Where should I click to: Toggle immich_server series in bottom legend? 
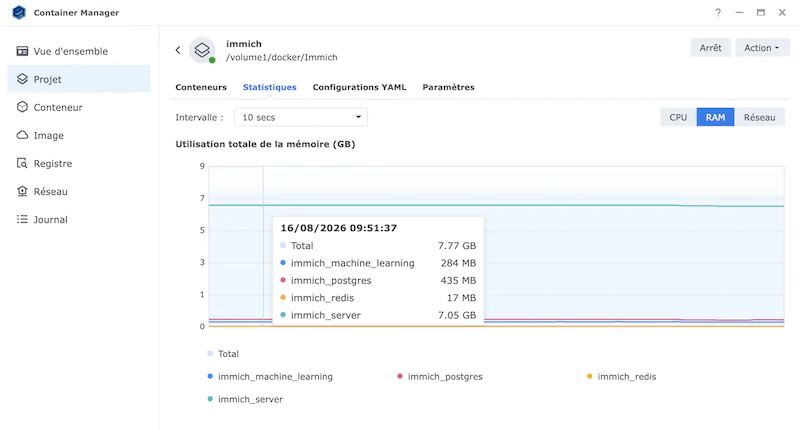[x=245, y=399]
